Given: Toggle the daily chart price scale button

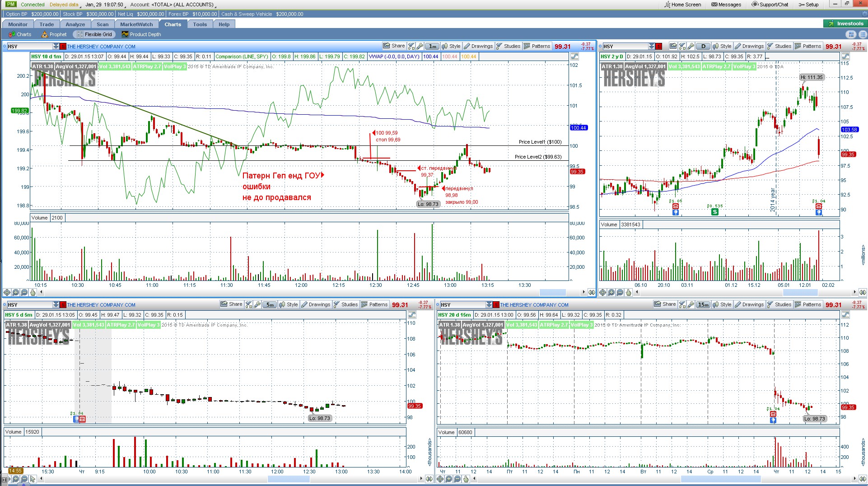Looking at the screenshot, I should point(845,56).
